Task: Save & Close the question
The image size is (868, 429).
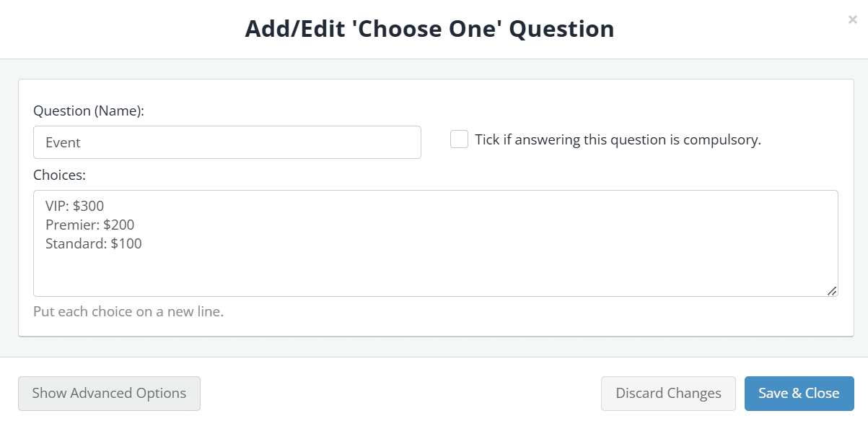Action: 799,394
